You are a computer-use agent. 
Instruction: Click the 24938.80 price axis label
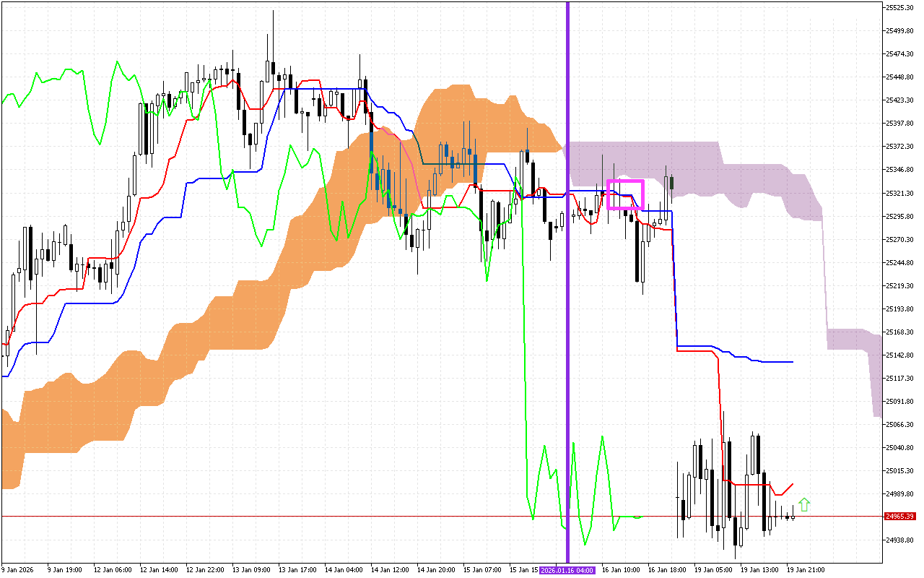click(899, 540)
